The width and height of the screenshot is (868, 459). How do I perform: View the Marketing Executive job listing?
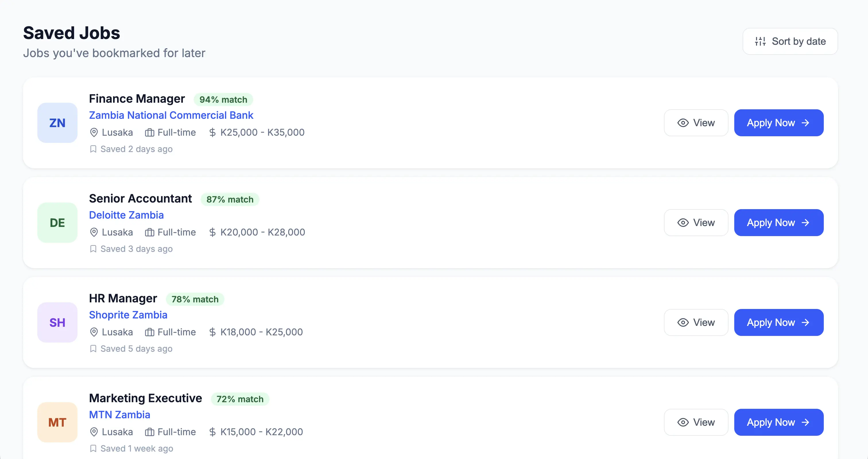[696, 422]
